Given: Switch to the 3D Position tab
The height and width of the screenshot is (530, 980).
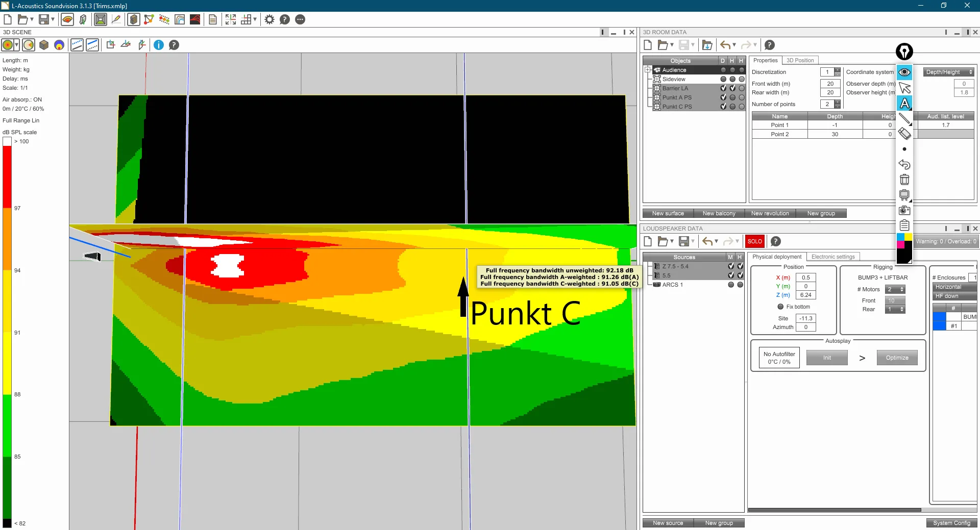Looking at the screenshot, I should tap(800, 60).
